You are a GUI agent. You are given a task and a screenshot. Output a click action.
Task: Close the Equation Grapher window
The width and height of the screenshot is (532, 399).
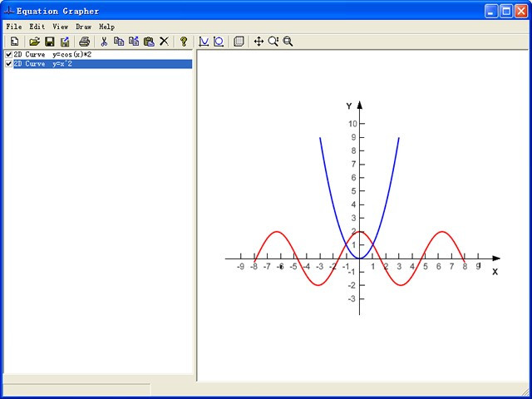tap(521, 12)
